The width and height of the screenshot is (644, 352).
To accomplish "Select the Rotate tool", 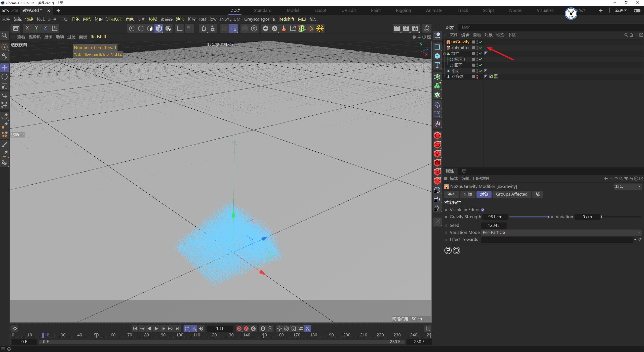I will [x=5, y=77].
